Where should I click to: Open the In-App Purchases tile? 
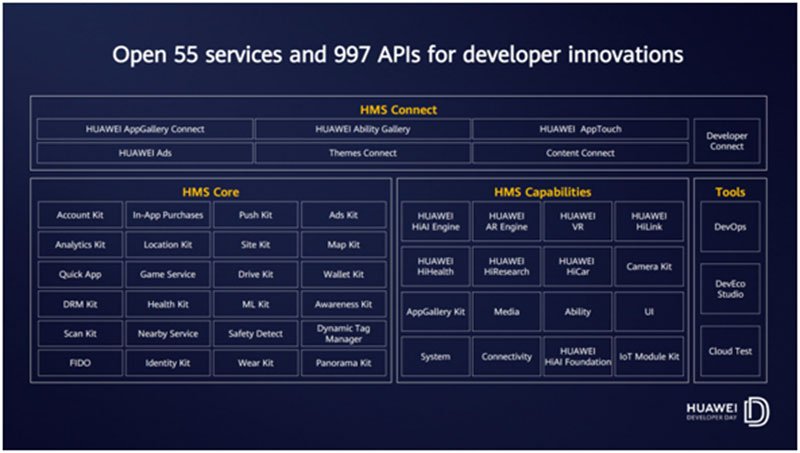click(x=167, y=215)
